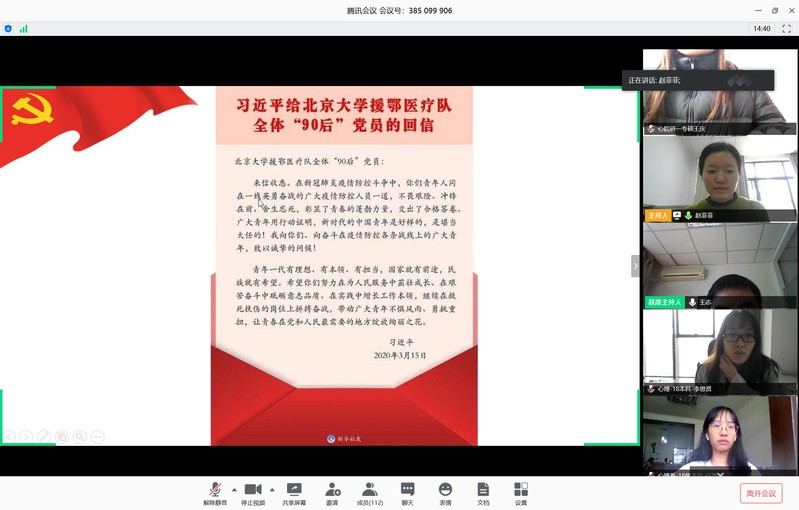Unmute the microphone (解除静音)
This screenshot has height=510, width=799.
click(x=215, y=491)
